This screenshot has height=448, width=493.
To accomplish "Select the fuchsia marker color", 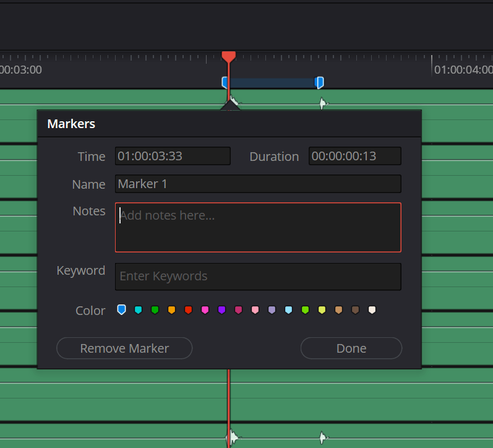I will click(x=238, y=310).
